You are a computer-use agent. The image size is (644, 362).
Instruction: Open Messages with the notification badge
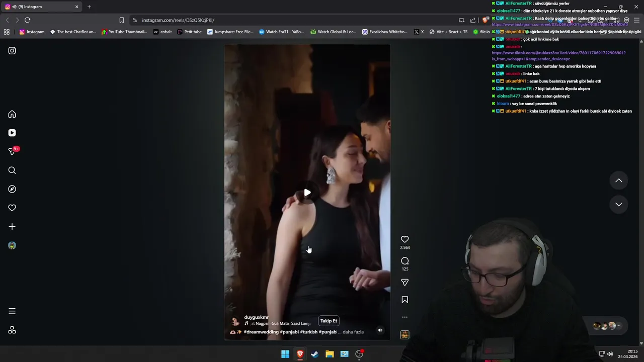pyautogui.click(x=12, y=151)
